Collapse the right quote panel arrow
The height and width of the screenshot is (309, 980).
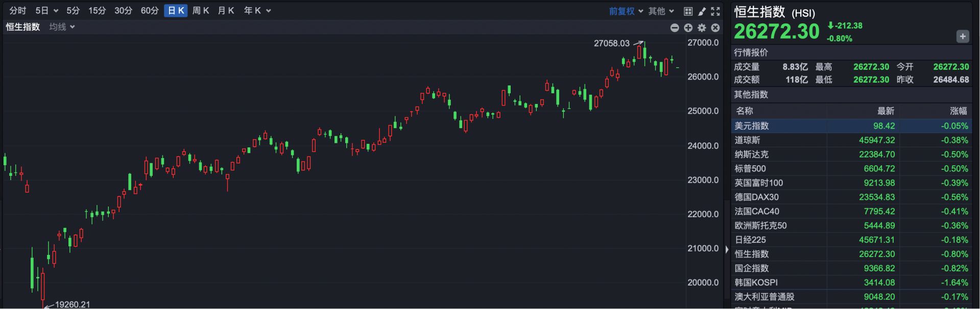click(727, 249)
